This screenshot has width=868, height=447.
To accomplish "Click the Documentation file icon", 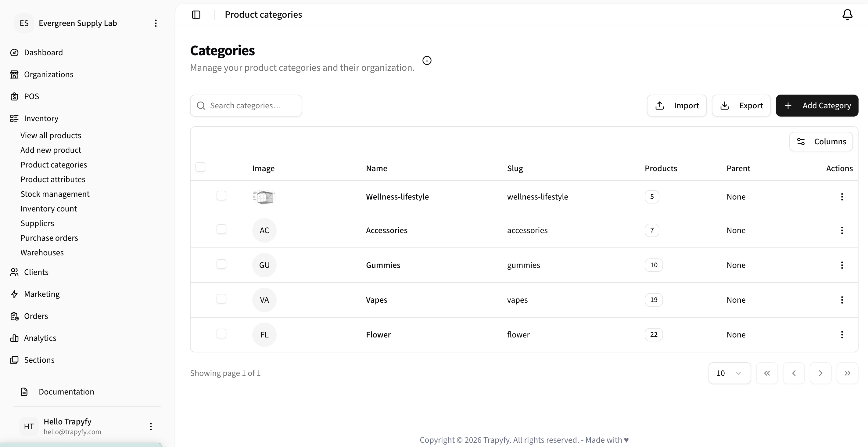I will pyautogui.click(x=24, y=392).
